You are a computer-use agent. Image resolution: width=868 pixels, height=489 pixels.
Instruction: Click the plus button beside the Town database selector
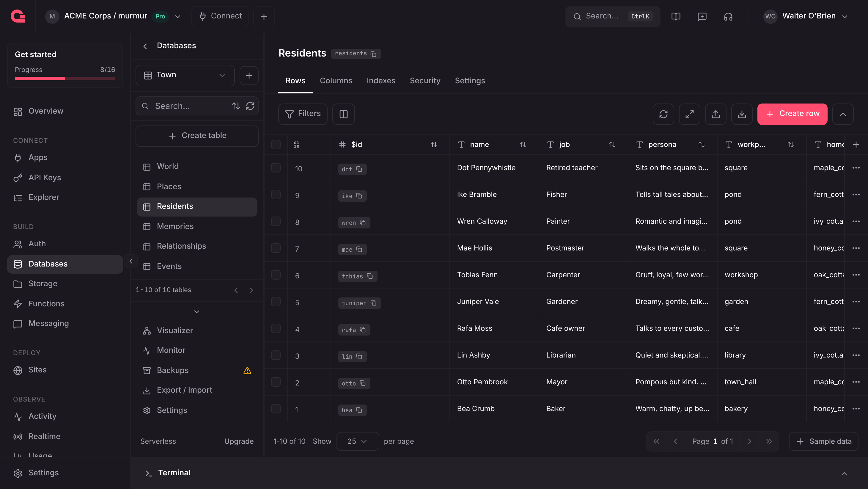(x=249, y=75)
